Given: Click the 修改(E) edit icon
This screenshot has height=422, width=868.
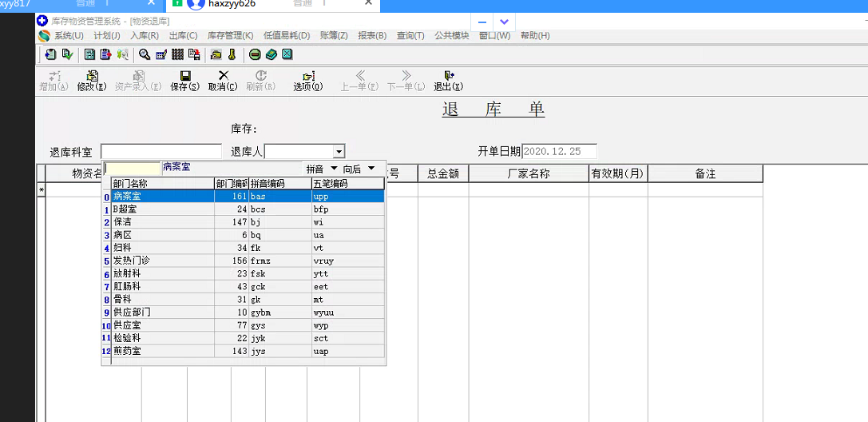Looking at the screenshot, I should (91, 76).
